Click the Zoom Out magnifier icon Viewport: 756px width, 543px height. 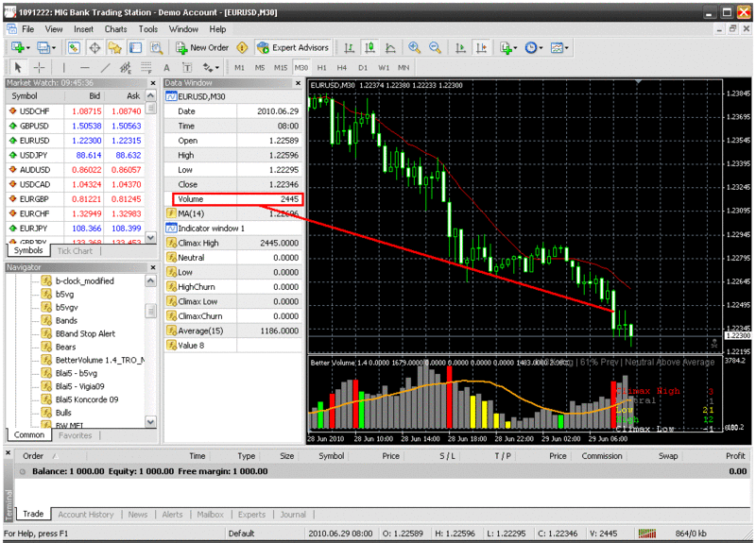[x=435, y=47]
